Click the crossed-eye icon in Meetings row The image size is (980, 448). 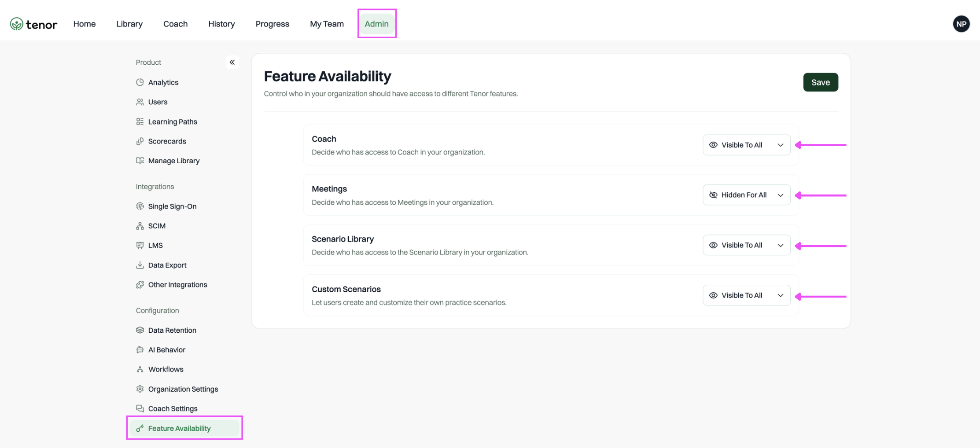coord(713,195)
